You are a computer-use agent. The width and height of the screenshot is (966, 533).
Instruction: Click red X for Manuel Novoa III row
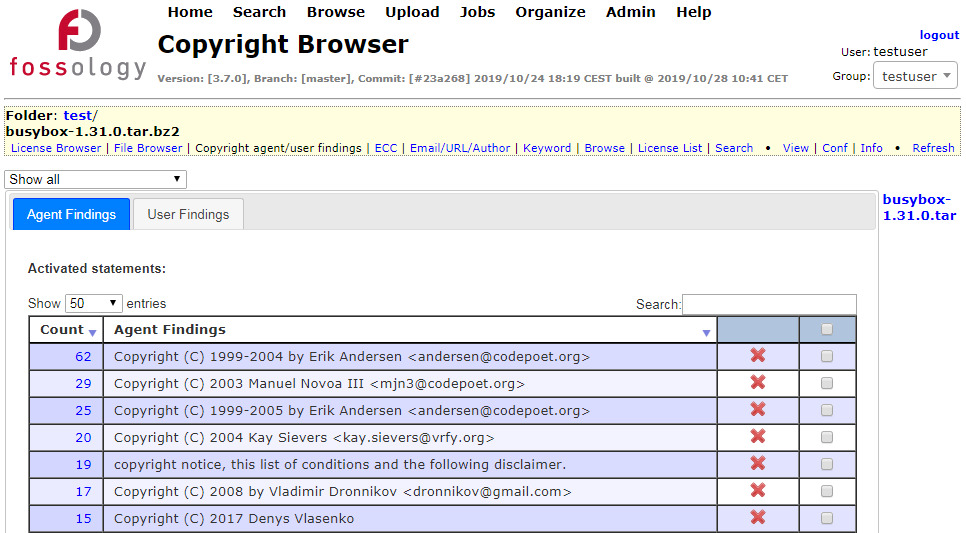(758, 383)
